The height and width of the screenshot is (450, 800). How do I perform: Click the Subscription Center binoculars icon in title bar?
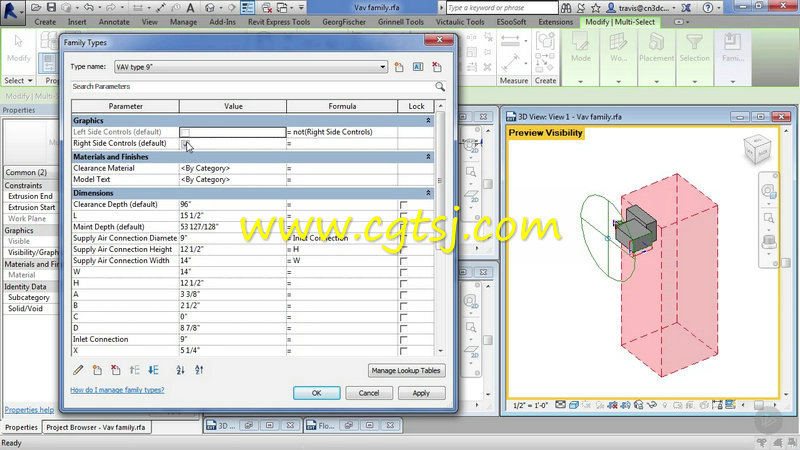[566, 8]
